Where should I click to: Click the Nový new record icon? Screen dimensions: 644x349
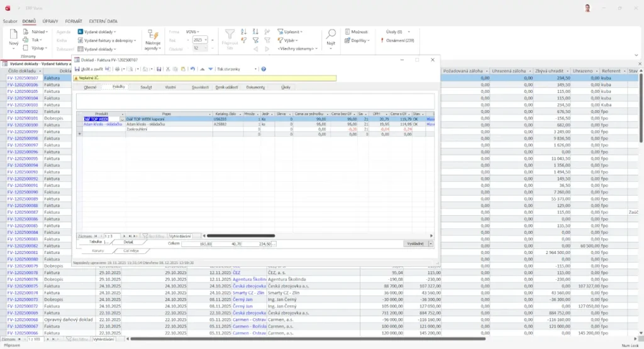tap(13, 37)
